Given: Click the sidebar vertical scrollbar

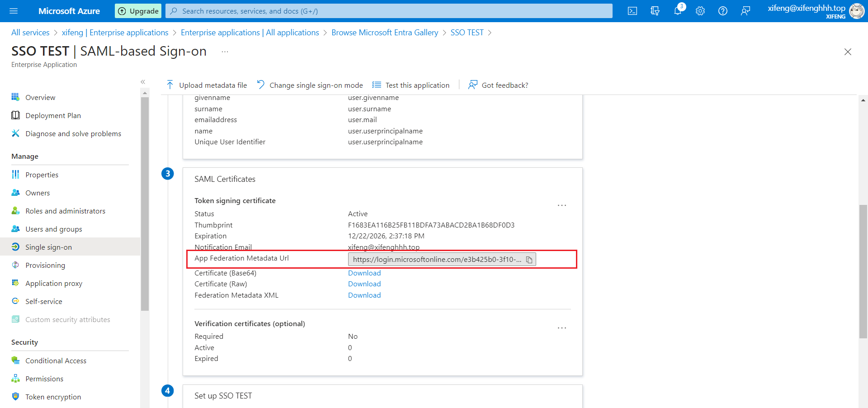Looking at the screenshot, I should (145, 204).
